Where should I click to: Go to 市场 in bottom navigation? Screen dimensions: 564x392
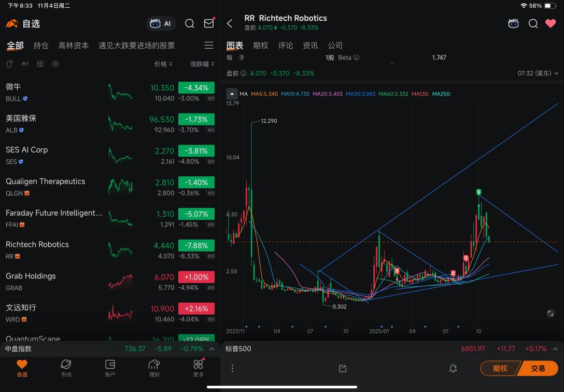66,368
